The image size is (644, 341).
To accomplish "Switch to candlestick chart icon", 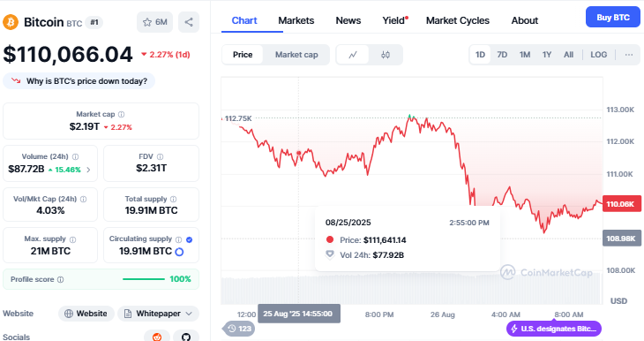I will [386, 55].
